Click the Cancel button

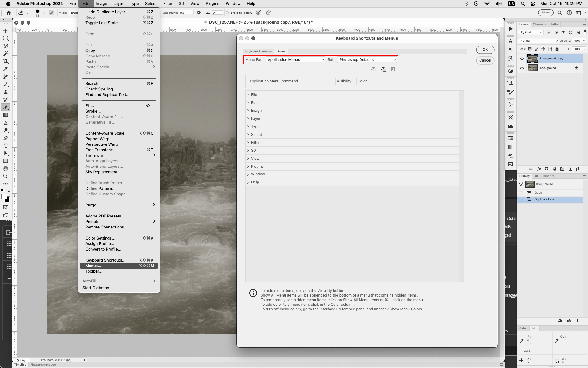tap(485, 60)
